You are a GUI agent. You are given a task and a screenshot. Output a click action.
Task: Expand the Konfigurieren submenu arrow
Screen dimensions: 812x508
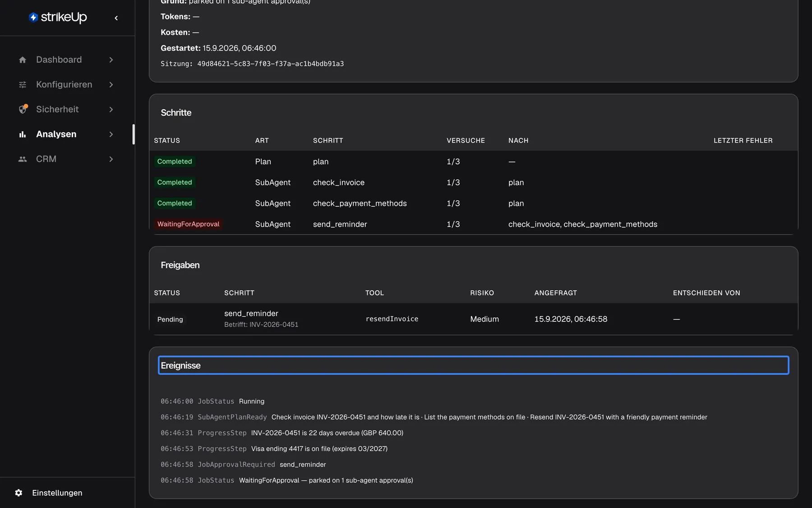(x=111, y=84)
